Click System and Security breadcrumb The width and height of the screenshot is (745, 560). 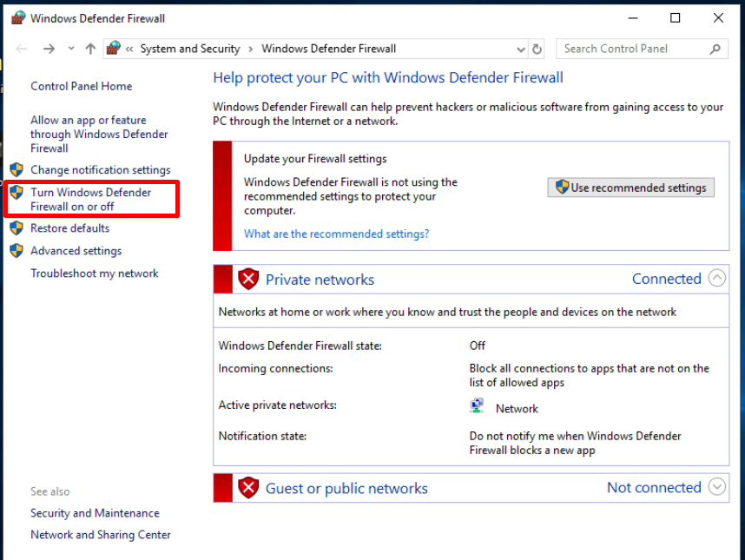[189, 49]
